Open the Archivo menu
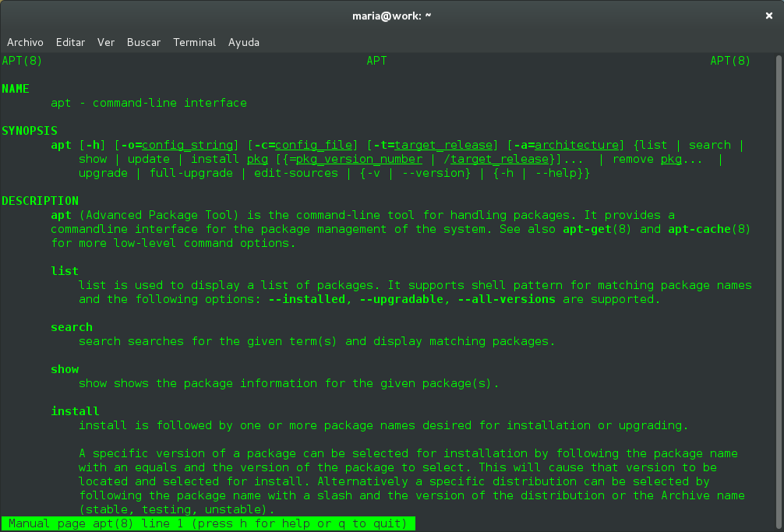Viewport: 784px width, 532px height. (25, 42)
